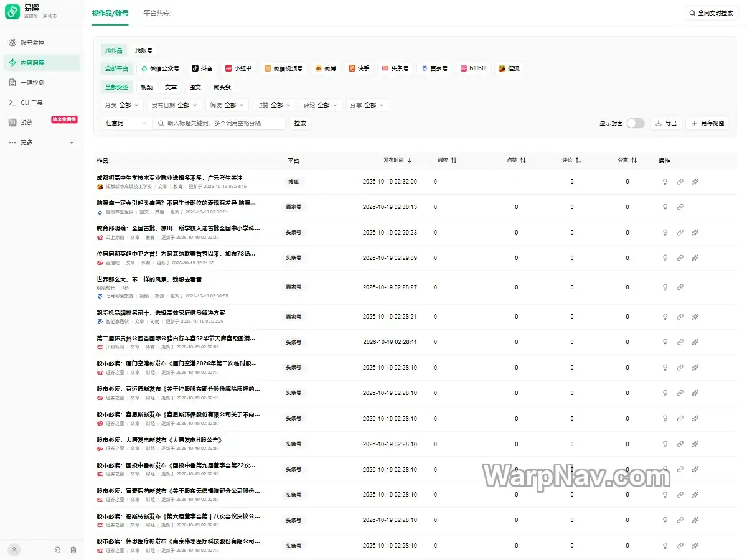Open 投放 in the sidebar

click(x=42, y=123)
